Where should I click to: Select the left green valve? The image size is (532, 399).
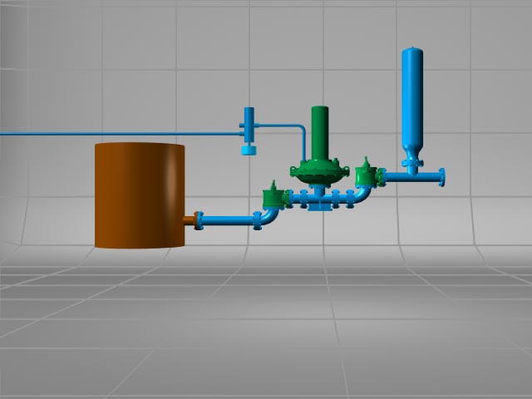271,196
